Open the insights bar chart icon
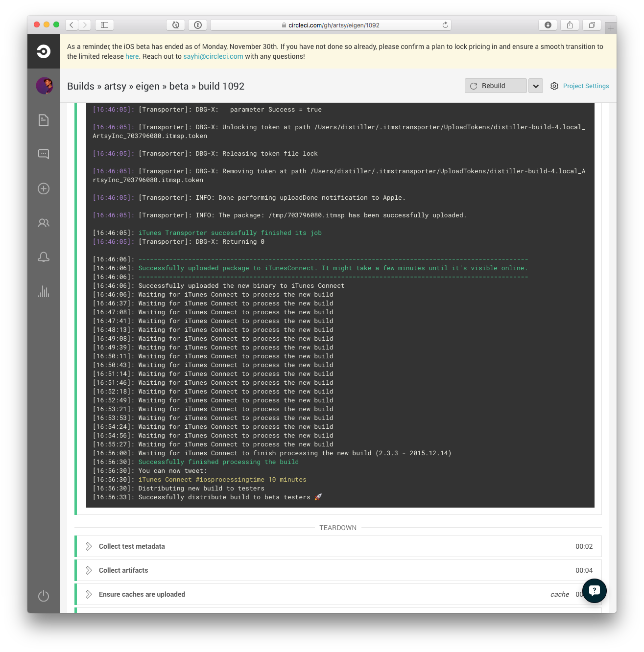The height and width of the screenshot is (652, 644). point(44,291)
